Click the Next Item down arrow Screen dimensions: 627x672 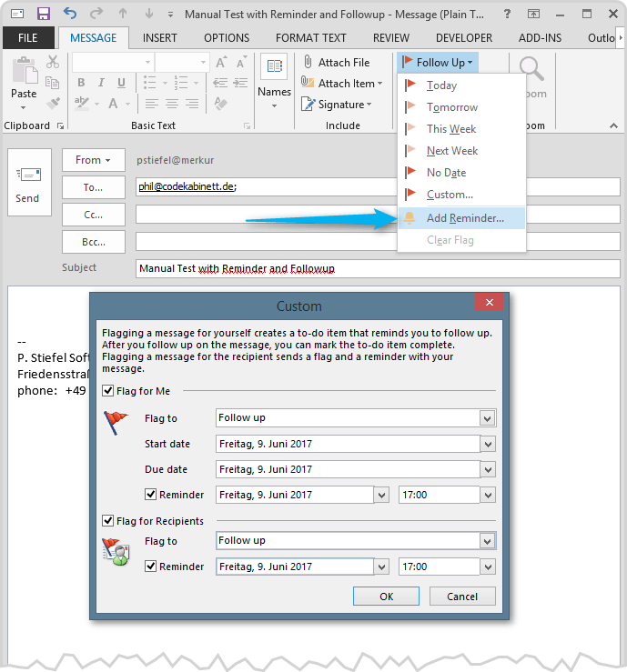click(x=149, y=14)
